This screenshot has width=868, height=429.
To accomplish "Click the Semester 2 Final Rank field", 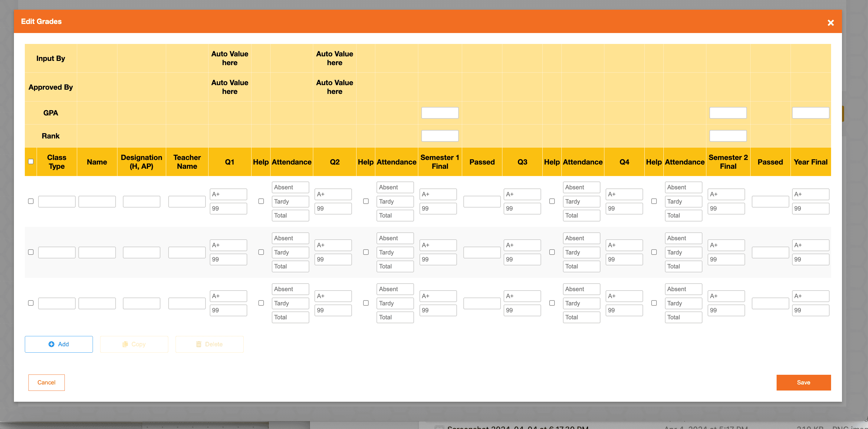I will pyautogui.click(x=728, y=136).
